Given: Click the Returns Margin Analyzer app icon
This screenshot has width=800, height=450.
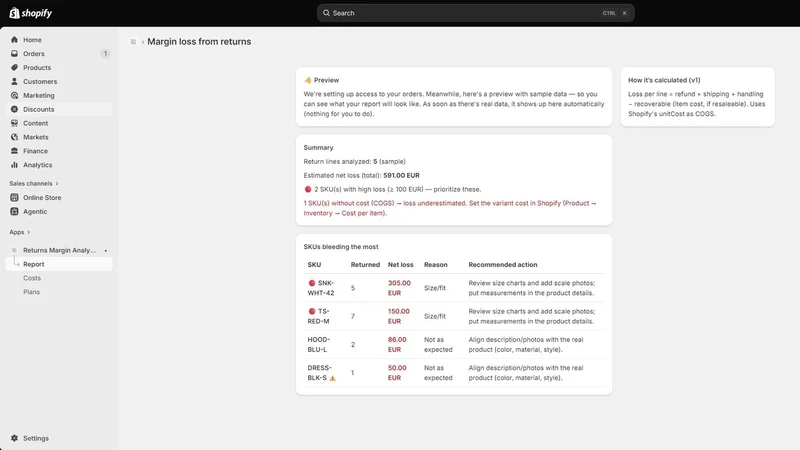Looking at the screenshot, I should [x=14, y=250].
